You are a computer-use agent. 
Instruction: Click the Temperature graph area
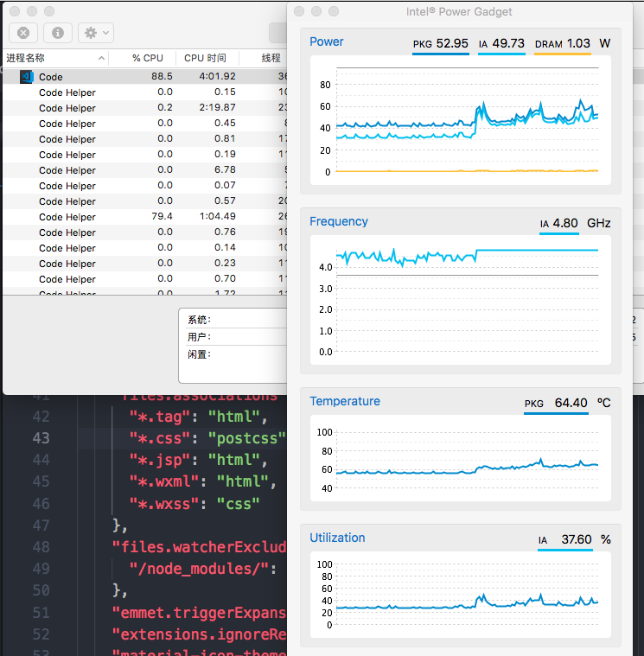click(460, 458)
